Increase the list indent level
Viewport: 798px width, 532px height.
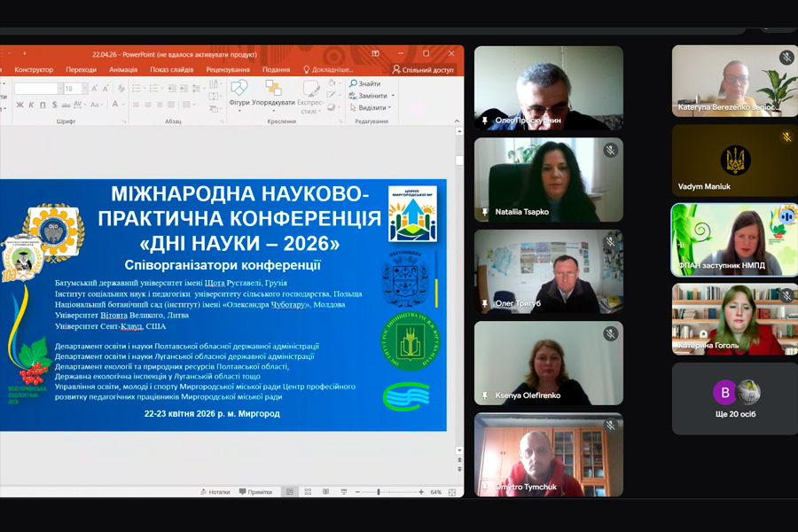click(x=184, y=88)
